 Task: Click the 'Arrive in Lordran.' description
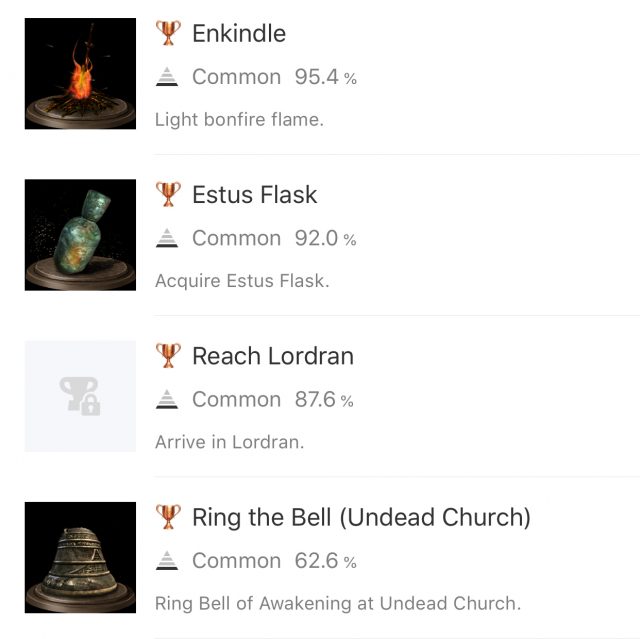[x=229, y=442]
